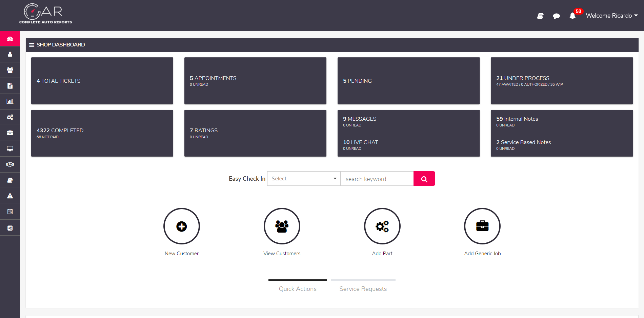This screenshot has width=644, height=318.
Task: Open notifications bell with 58 badge
Action: click(572, 16)
